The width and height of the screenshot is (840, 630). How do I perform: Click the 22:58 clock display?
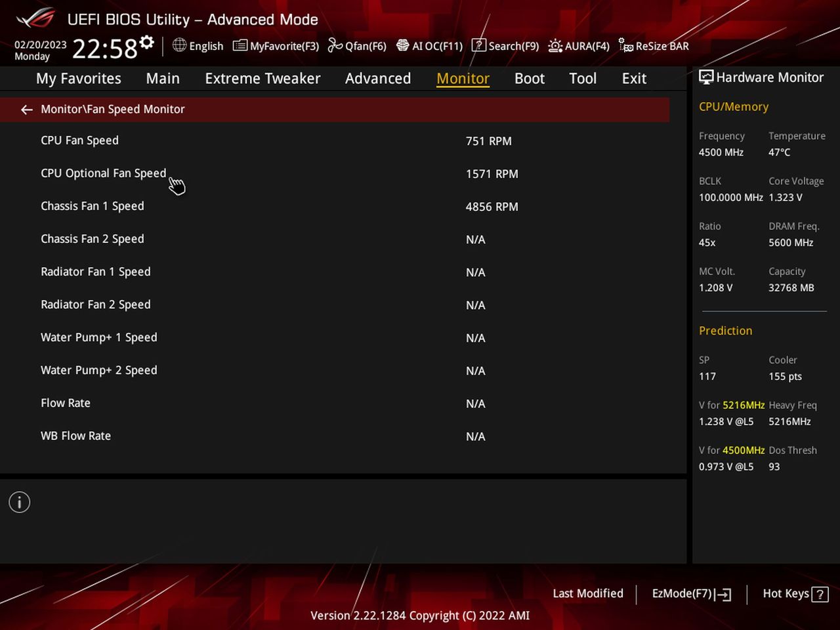pos(104,49)
